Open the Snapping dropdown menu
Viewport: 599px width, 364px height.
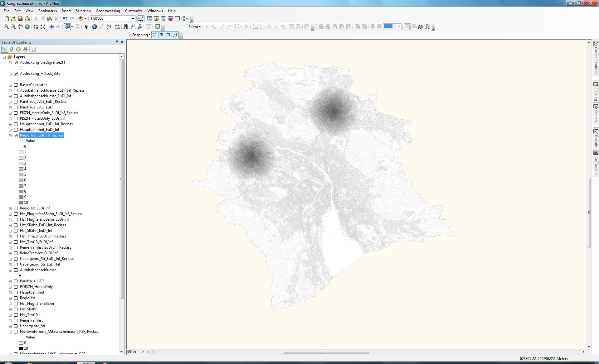point(141,35)
